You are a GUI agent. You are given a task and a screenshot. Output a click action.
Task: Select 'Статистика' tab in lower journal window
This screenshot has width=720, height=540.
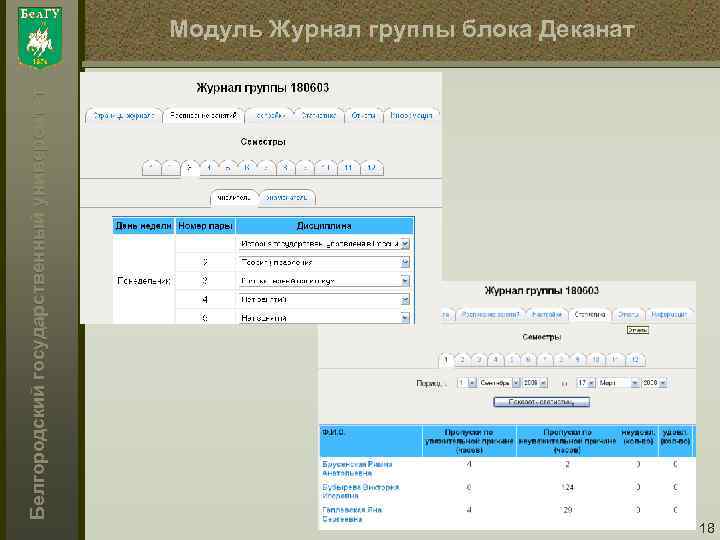pyautogui.click(x=590, y=315)
